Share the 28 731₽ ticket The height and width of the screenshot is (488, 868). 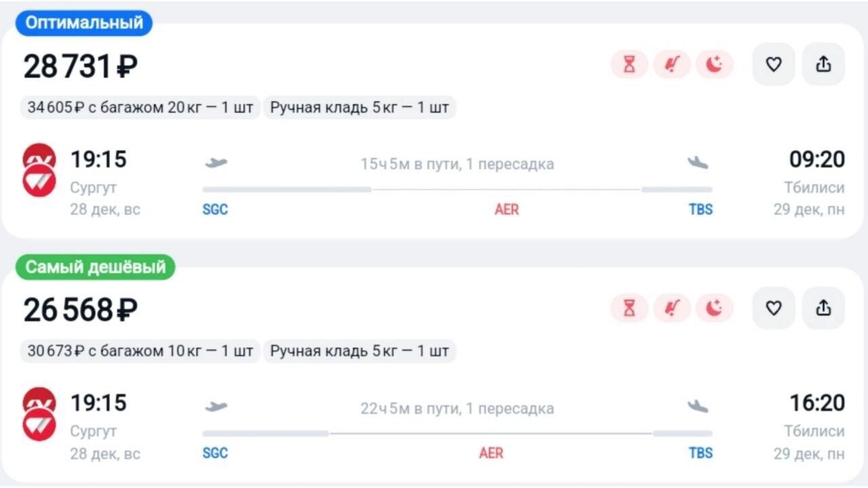823,64
